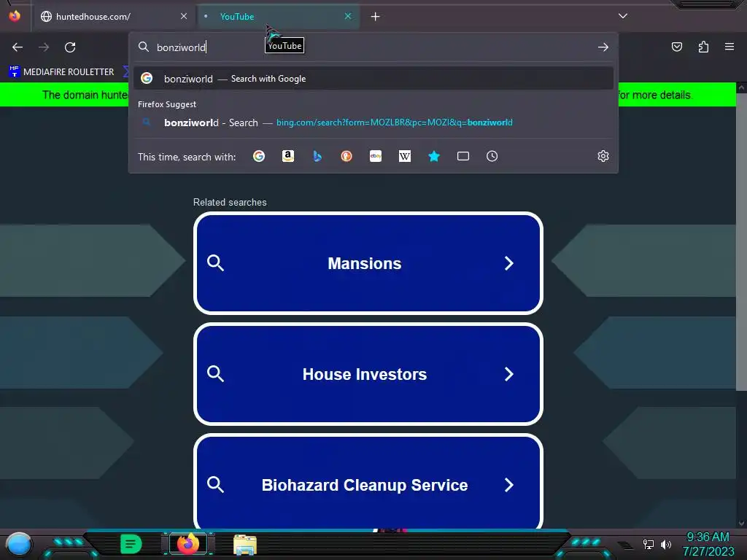Search this time with Google icon
Viewport: 747px width, 560px height.
259,156
